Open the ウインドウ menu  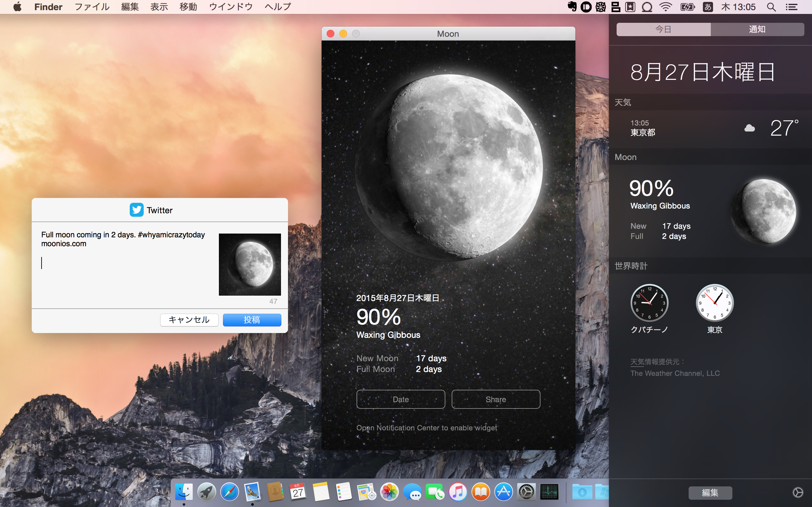coord(231,7)
